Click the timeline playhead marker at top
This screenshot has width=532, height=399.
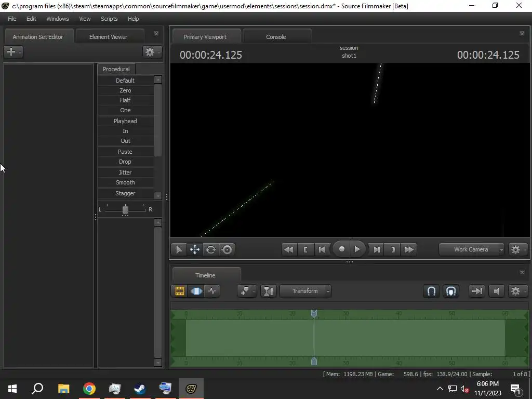314,313
